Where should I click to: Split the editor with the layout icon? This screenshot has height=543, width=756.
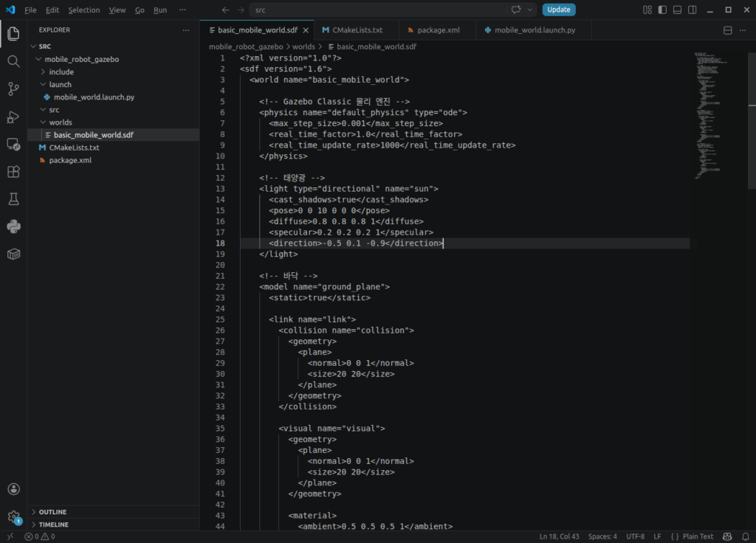(727, 30)
